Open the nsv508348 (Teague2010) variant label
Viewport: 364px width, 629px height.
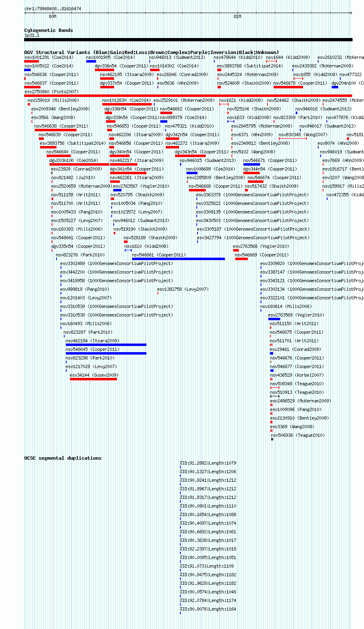click(297, 384)
